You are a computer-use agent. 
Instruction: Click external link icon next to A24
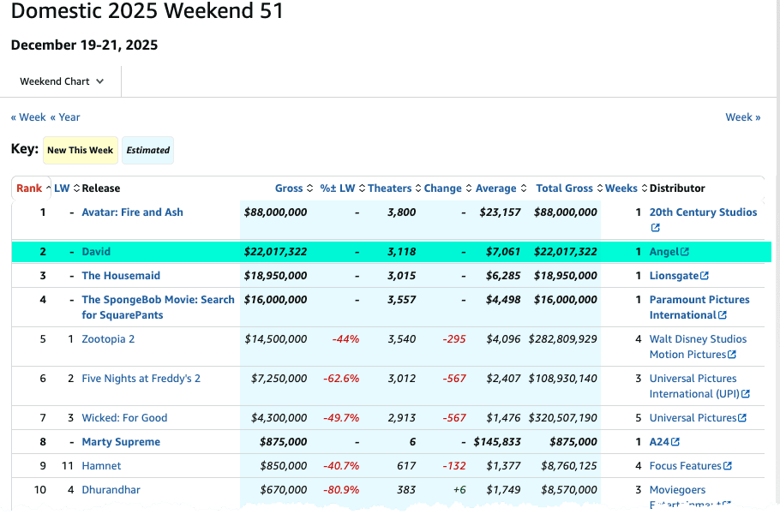(x=675, y=442)
